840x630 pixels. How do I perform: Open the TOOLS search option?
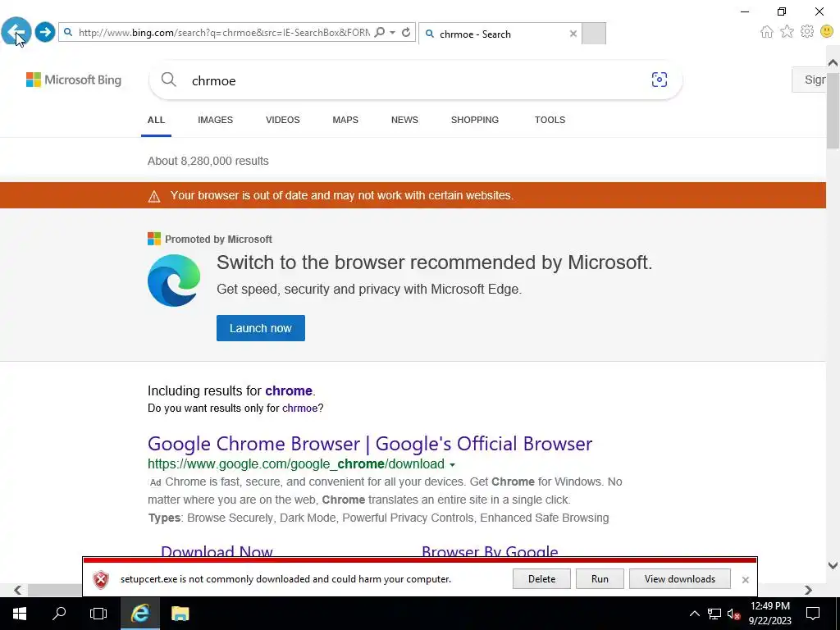(550, 120)
